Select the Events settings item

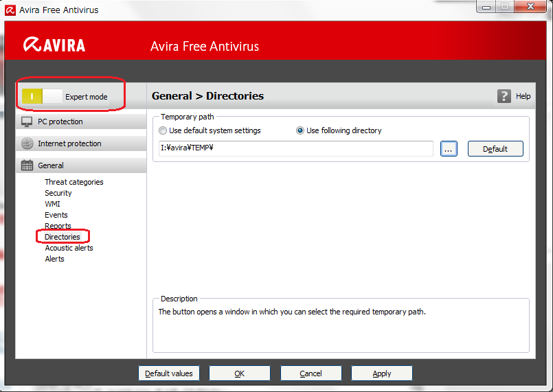[x=56, y=215]
